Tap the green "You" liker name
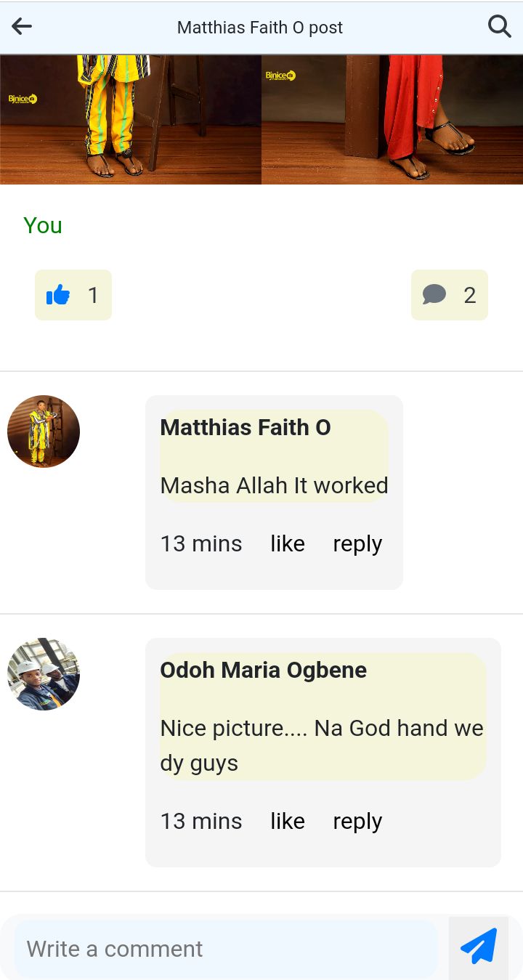Screen dimensions: 523x980 [43, 225]
